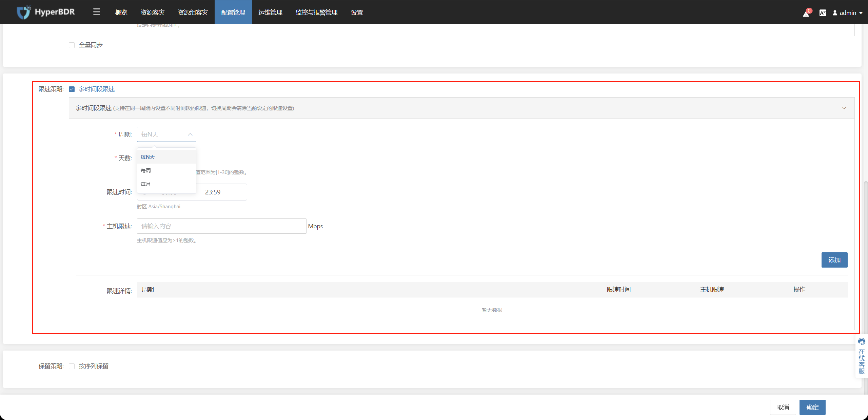Click the 操作 column header
The height and width of the screenshot is (420, 868).
point(799,290)
